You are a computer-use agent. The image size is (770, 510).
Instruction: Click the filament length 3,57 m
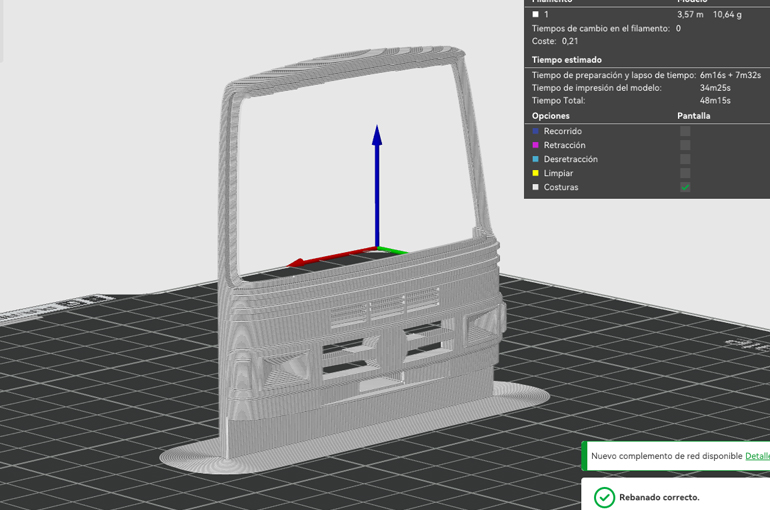pyautogui.click(x=690, y=14)
